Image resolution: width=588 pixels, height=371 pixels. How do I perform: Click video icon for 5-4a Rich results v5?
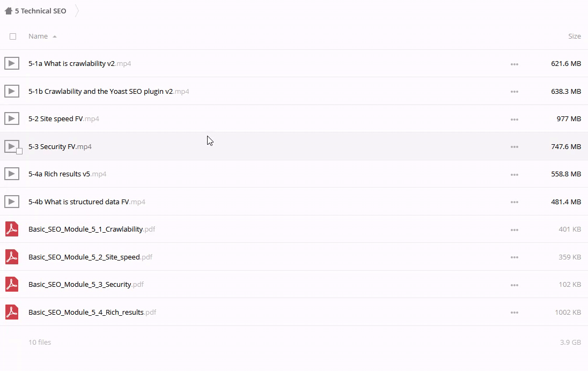pyautogui.click(x=11, y=174)
